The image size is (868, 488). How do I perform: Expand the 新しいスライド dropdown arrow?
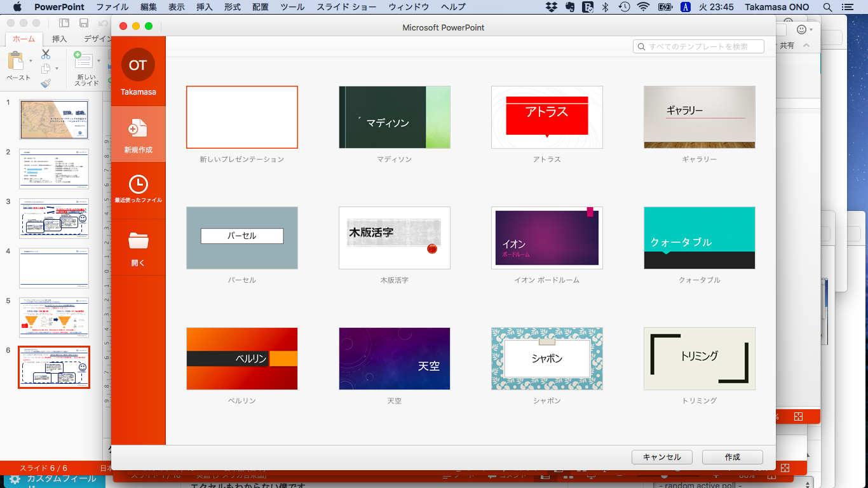pyautogui.click(x=98, y=60)
